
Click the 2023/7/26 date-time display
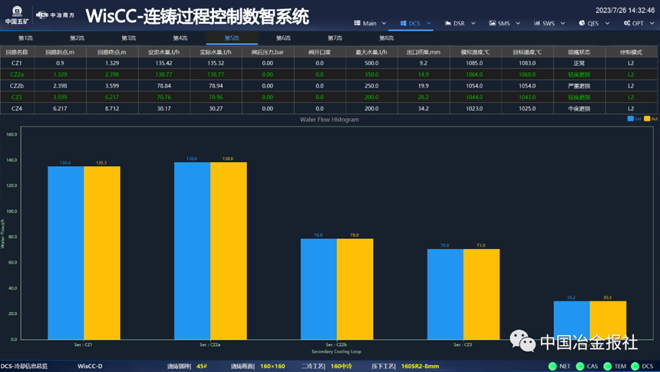pos(625,11)
